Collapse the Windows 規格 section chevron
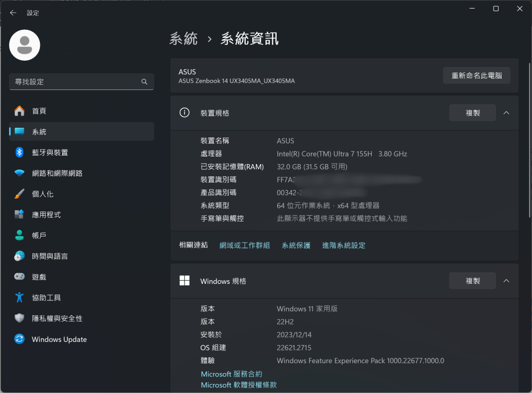The width and height of the screenshot is (532, 393). pos(506,281)
